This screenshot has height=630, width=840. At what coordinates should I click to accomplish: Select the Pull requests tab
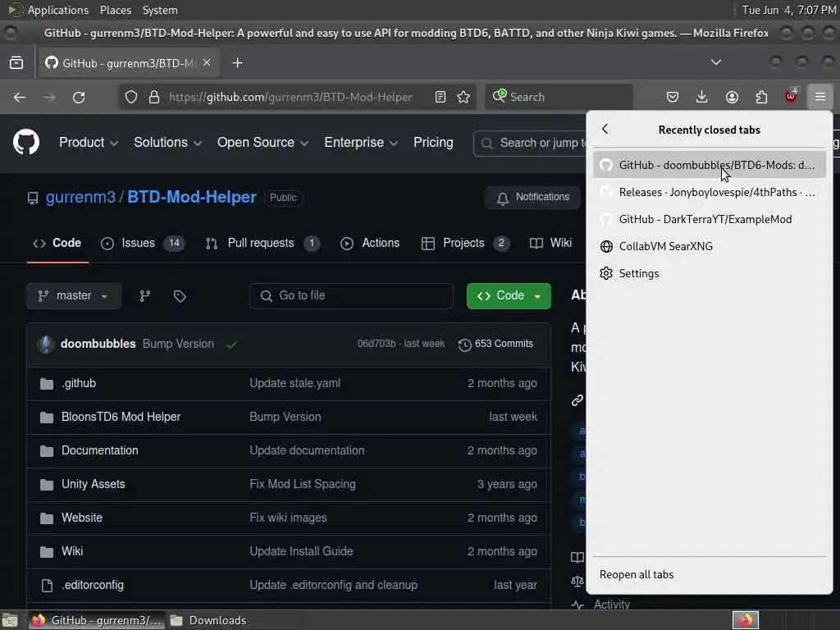[x=262, y=243]
